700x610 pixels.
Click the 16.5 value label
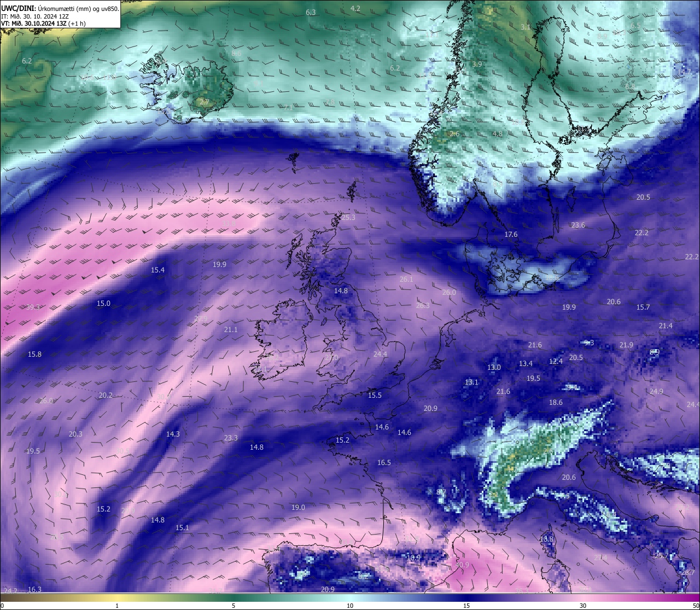pos(384,462)
